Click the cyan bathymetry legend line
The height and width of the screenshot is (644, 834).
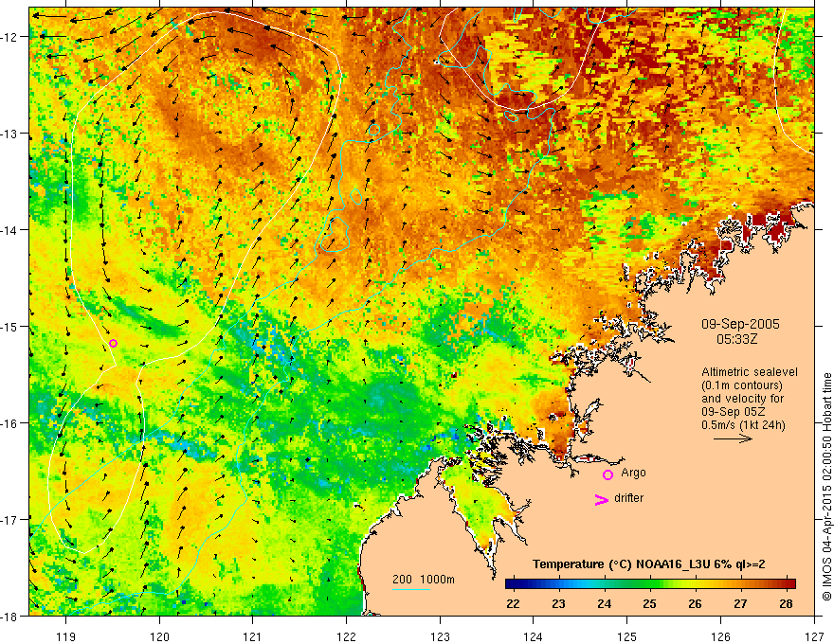tap(411, 589)
